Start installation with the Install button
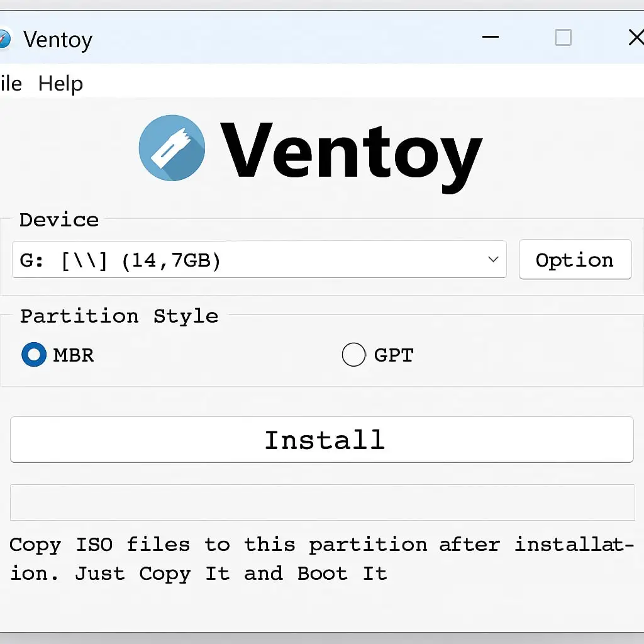This screenshot has width=644, height=644. pyautogui.click(x=322, y=440)
